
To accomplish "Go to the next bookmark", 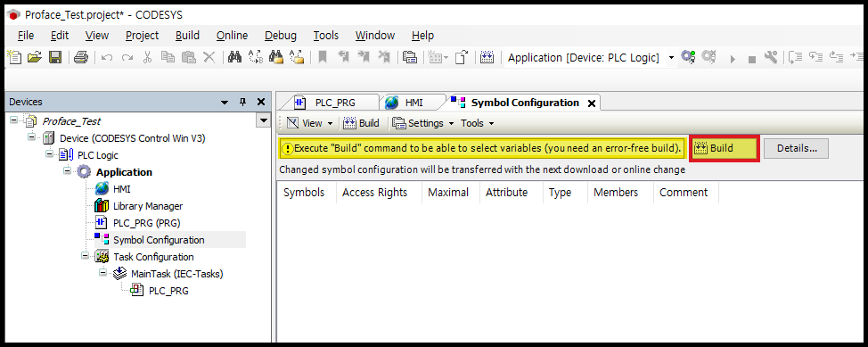I will point(364,57).
